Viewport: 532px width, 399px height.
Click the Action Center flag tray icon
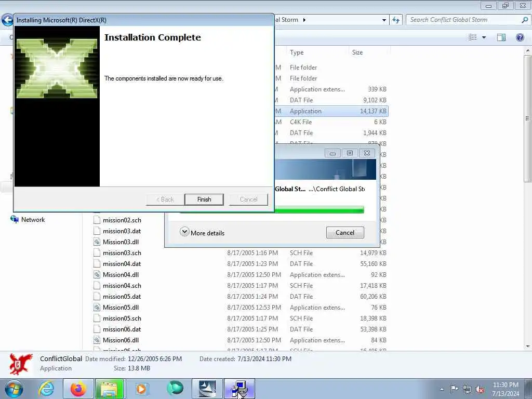tap(454, 389)
